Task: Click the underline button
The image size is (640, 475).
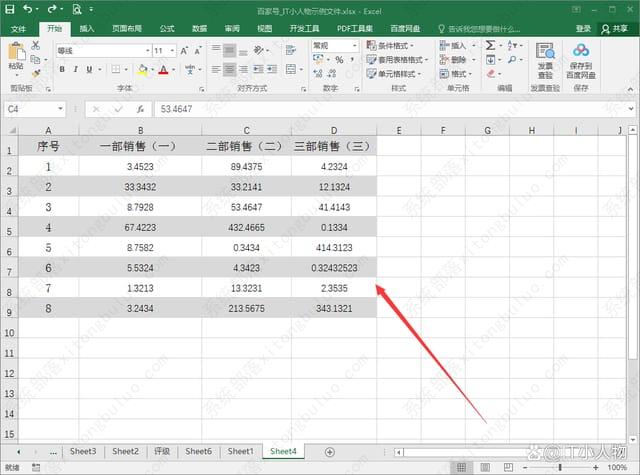Action: click(90, 69)
